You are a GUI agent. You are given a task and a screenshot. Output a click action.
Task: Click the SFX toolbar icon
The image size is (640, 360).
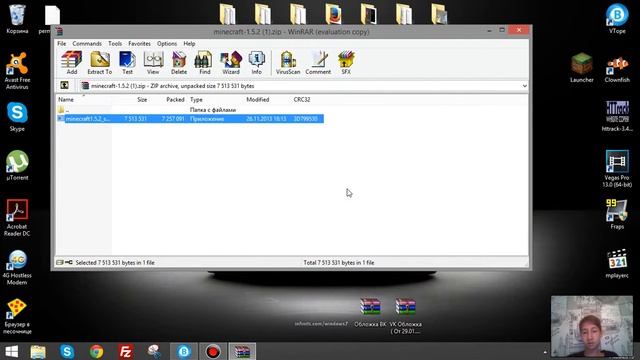[x=346, y=63]
